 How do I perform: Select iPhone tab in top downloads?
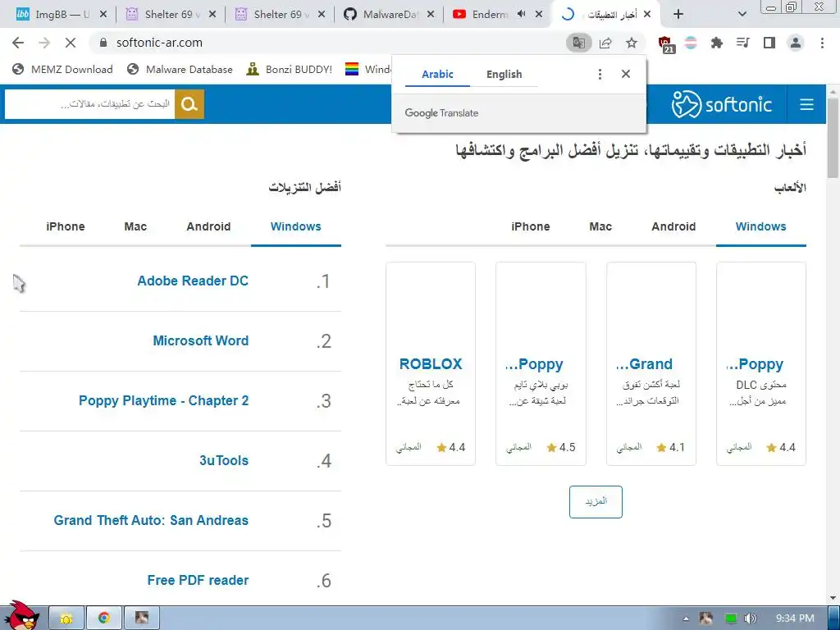(66, 226)
